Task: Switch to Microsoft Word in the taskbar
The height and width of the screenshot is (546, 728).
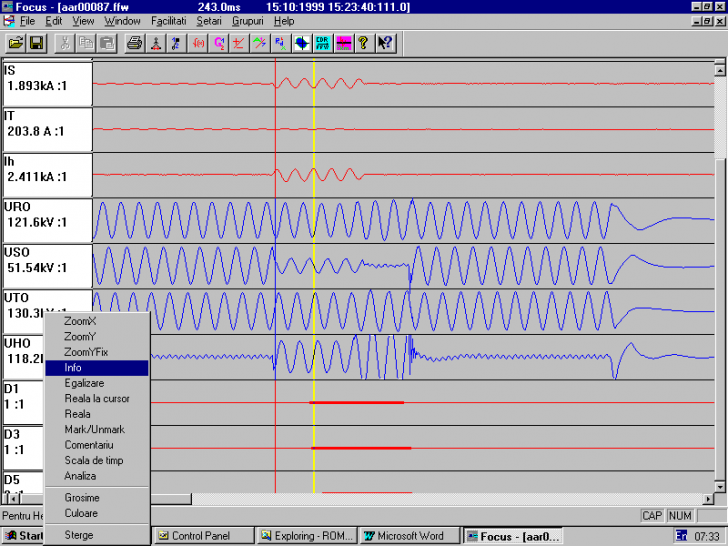Action: [x=410, y=536]
